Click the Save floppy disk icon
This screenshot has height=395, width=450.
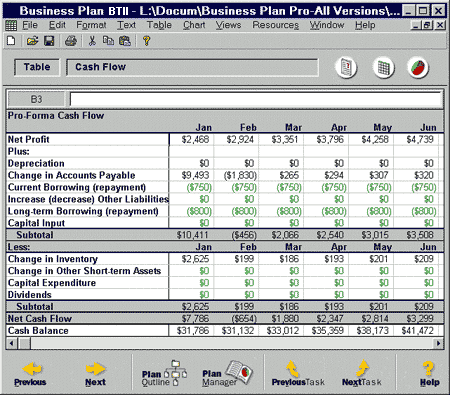coord(49,41)
